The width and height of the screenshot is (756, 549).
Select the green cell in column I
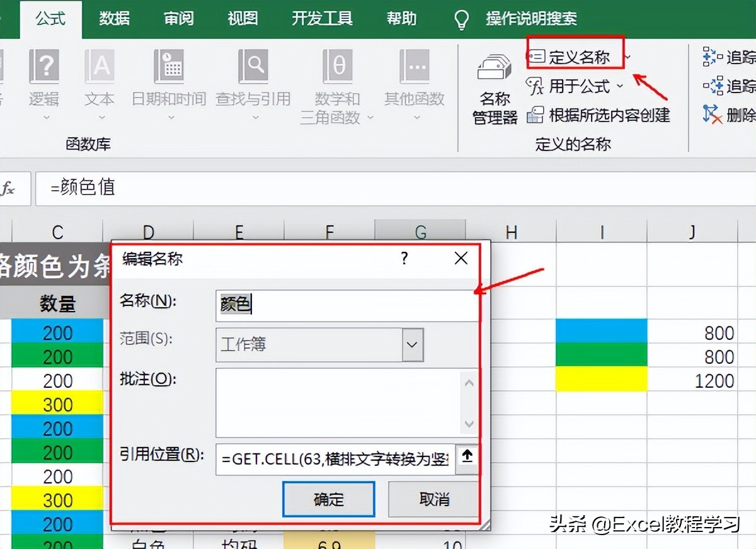(602, 355)
